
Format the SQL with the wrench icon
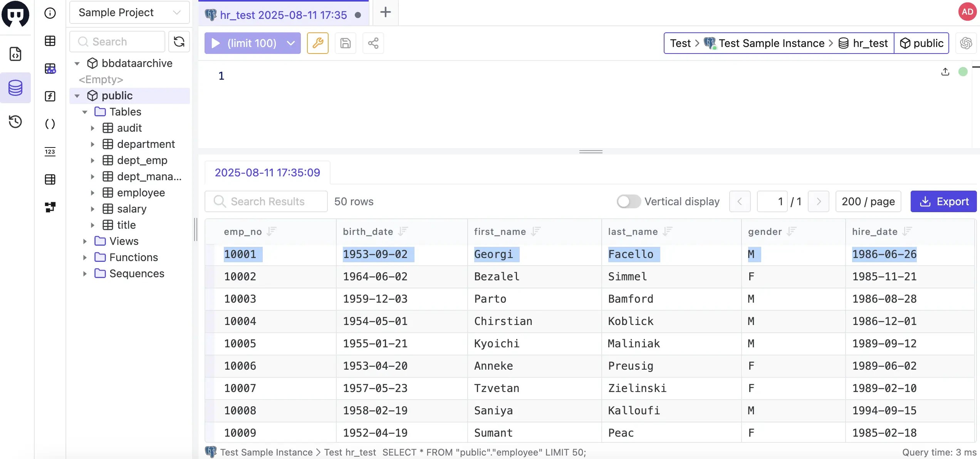tap(317, 43)
